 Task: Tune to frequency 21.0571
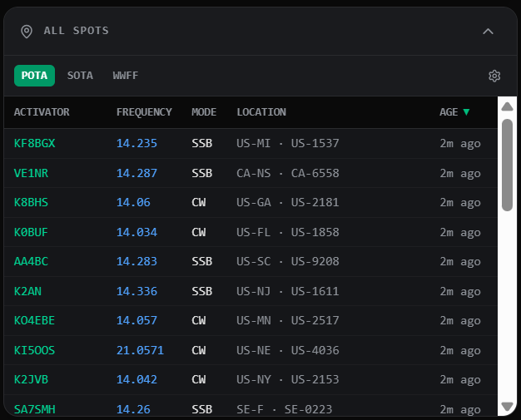click(140, 351)
